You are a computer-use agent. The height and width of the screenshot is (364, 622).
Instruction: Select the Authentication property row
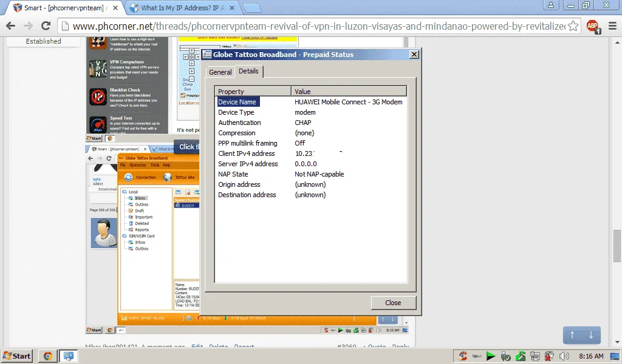310,123
